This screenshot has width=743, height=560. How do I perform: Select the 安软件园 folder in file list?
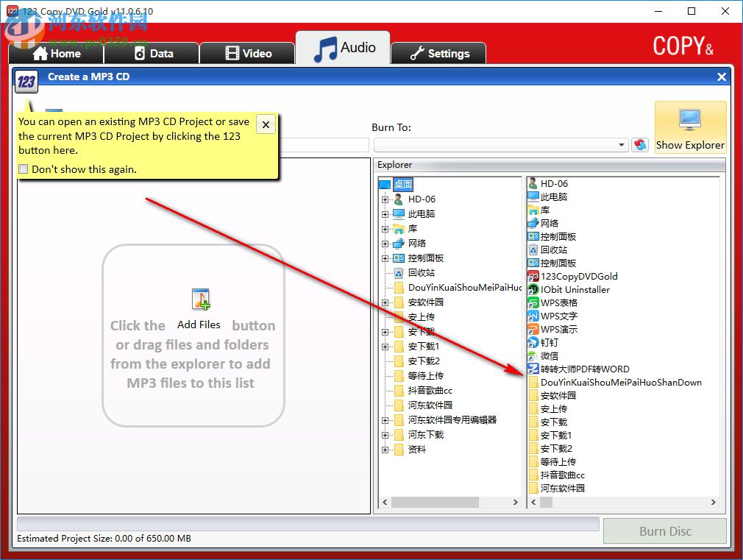(552, 395)
